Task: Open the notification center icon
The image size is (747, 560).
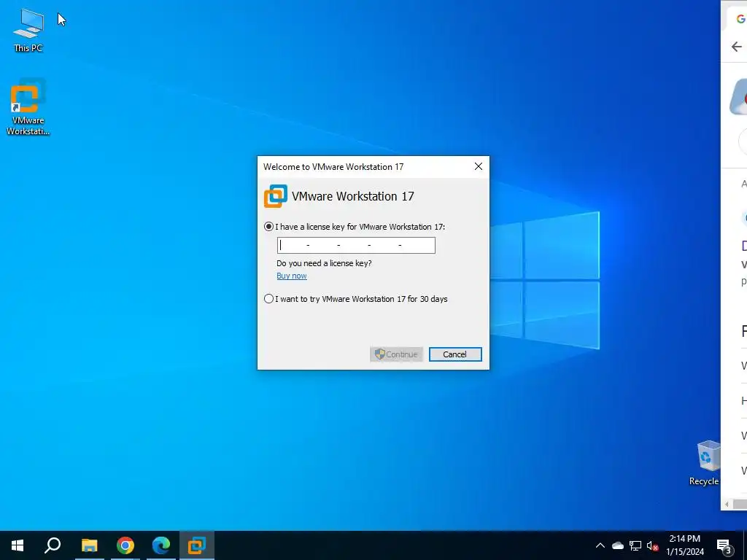Action: coord(724,545)
